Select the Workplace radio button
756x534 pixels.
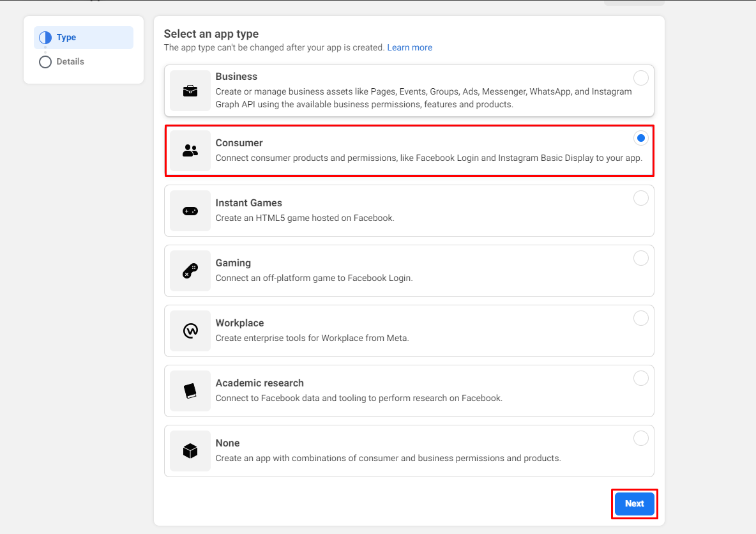click(x=641, y=318)
